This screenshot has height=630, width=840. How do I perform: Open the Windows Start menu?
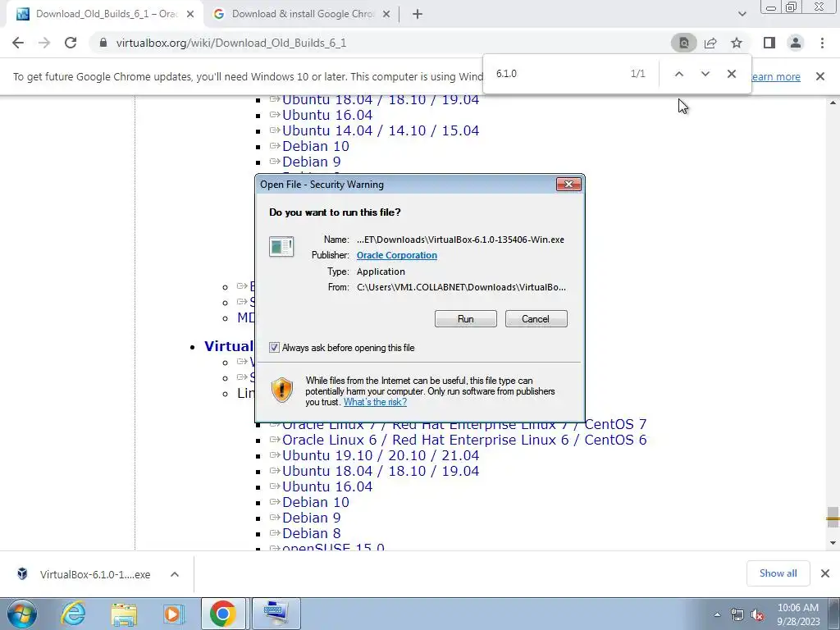(22, 614)
